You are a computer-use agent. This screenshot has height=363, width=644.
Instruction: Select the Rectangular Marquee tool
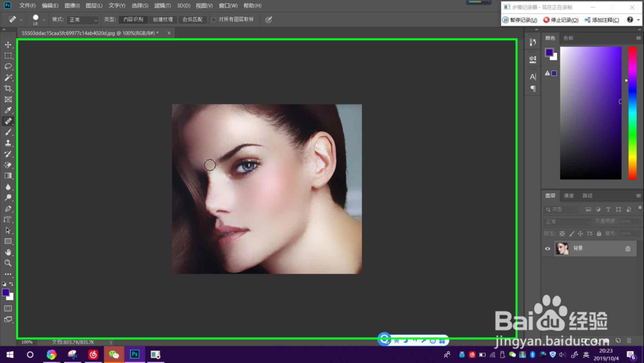(8, 55)
